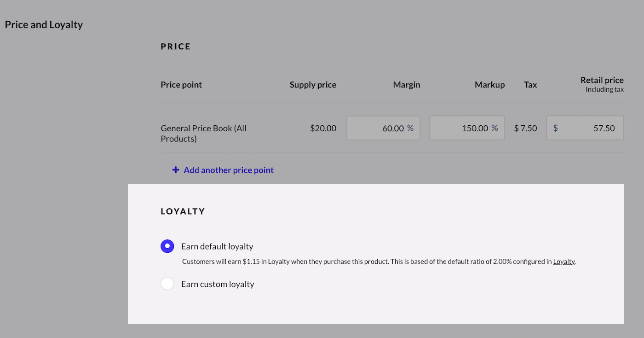
Task: Click the filled blue loyalty option indicator
Action: pos(167,246)
